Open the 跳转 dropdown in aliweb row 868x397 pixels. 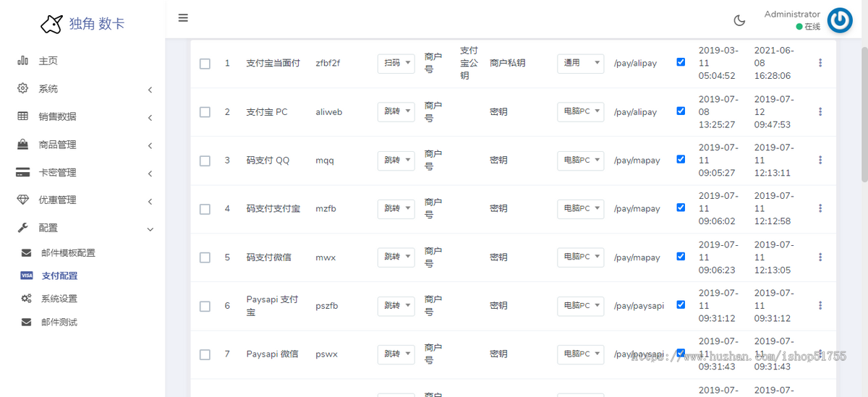click(x=396, y=111)
